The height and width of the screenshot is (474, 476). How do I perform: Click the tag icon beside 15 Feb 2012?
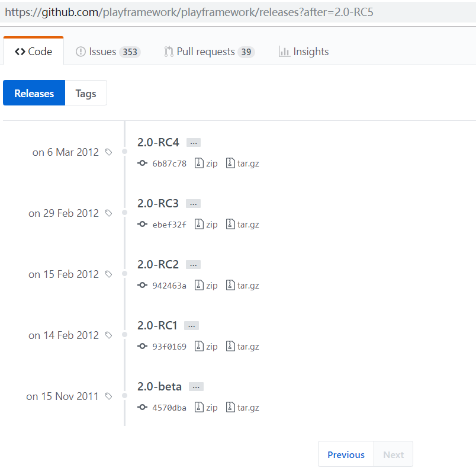109,274
